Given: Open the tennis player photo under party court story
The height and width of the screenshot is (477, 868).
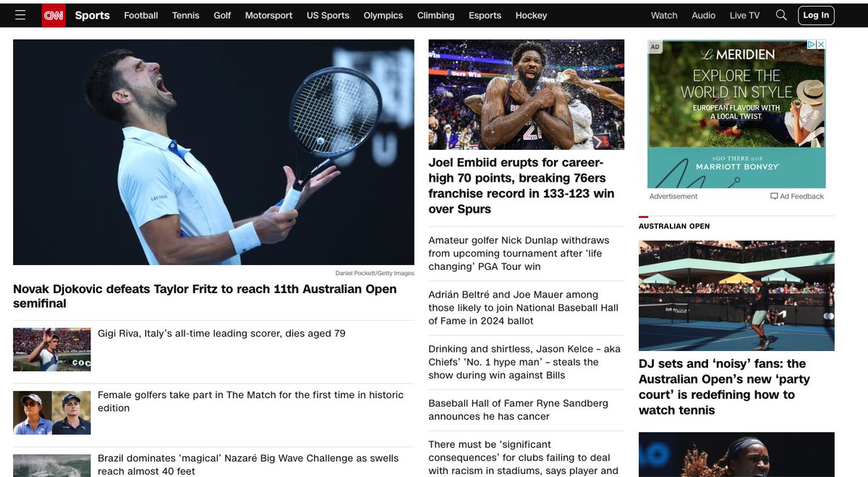Looking at the screenshot, I should pos(736,455).
